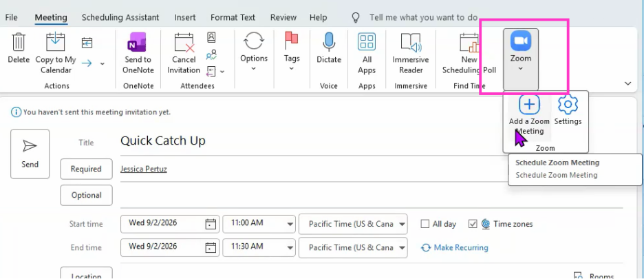Screen dimensions: 644x279
Task: Open the end Pacific Time zone dropdown
Action: click(402, 248)
